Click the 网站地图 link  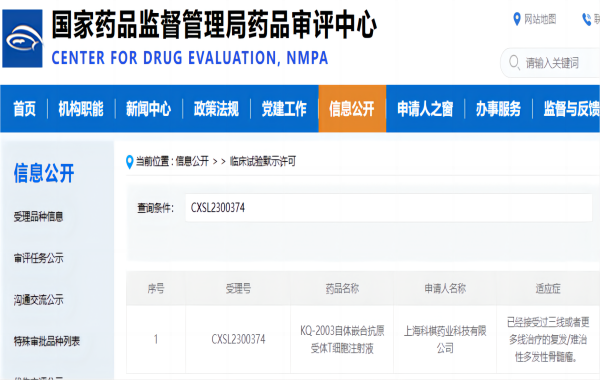coord(540,19)
